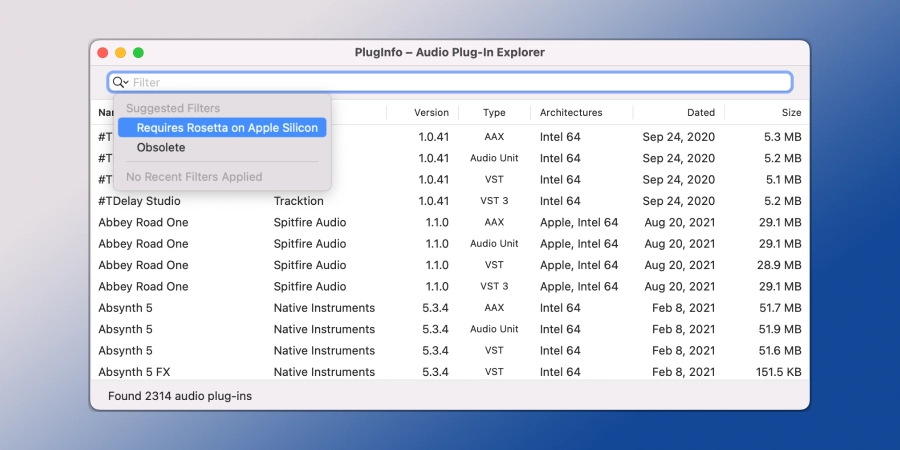This screenshot has height=450, width=900.
Task: Click Tracktion manufacturer in VST 3 row
Action: [298, 201]
